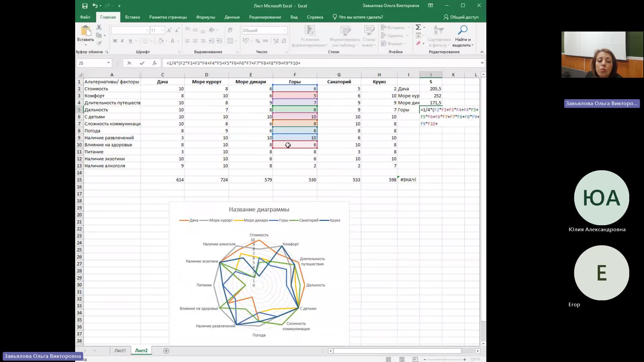
Task: Click the chart title Название диаграммы
Action: (259, 209)
